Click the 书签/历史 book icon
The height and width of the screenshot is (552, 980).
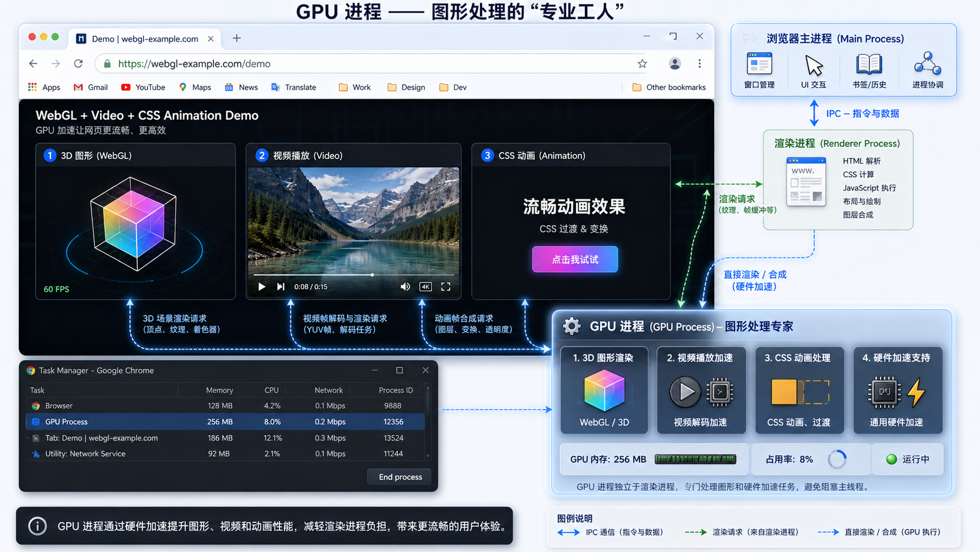(x=869, y=63)
